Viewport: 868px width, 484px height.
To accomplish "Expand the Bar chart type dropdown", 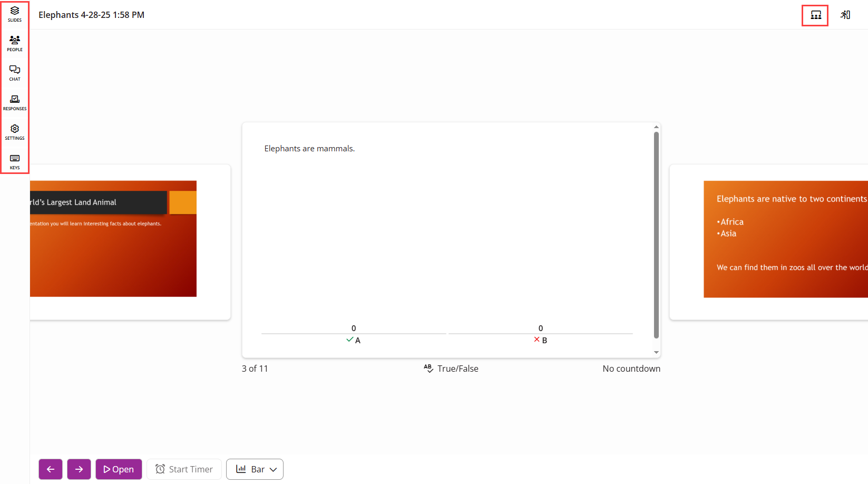I will click(255, 469).
